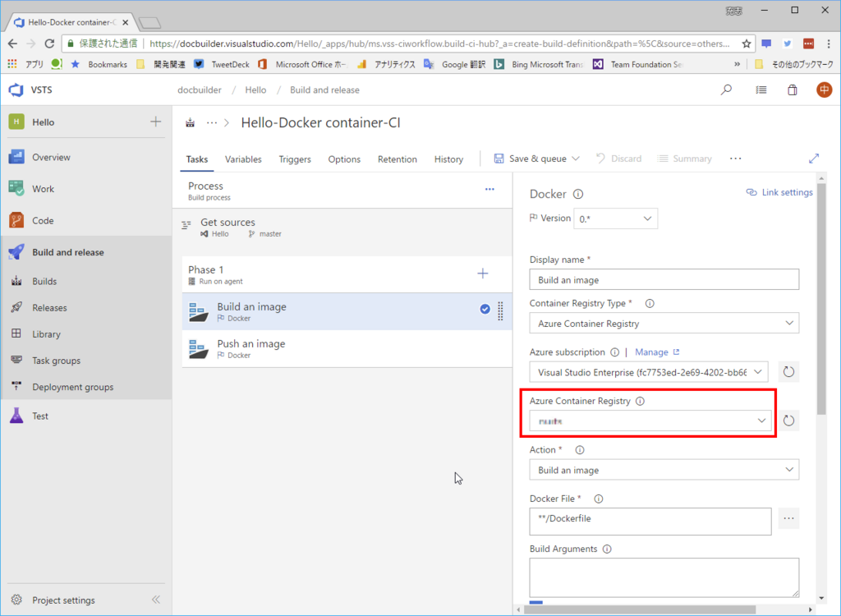Show Container Registry Type info tooltip
This screenshot has width=841, height=616.
click(x=650, y=304)
